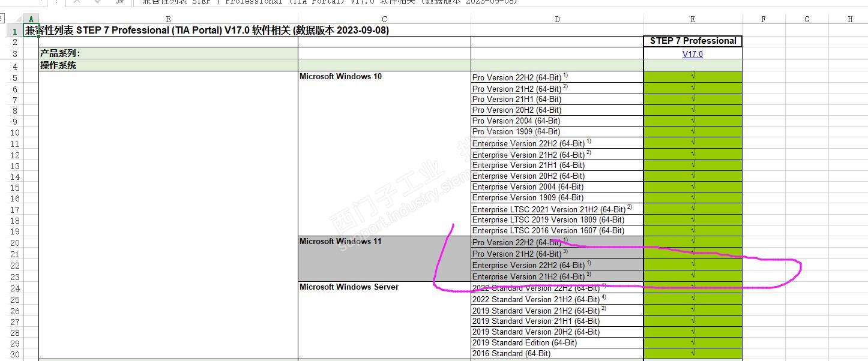Screen dimensions: 868x361
Task: Select column A header
Action: [x=31, y=19]
